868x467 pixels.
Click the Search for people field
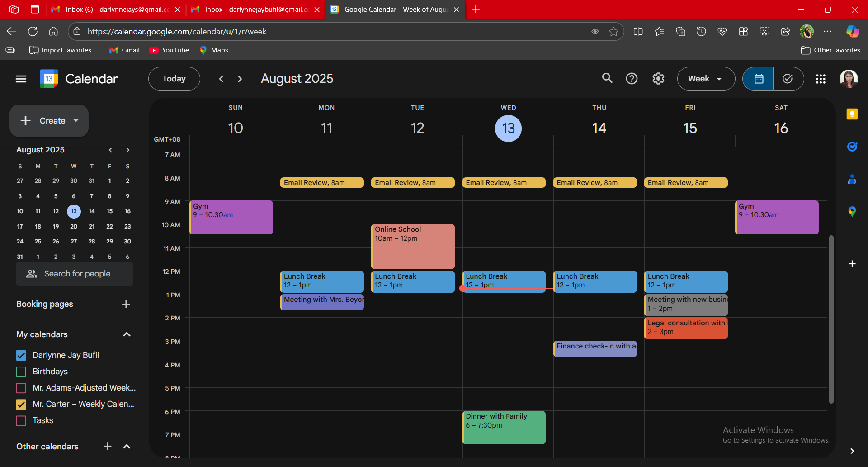click(x=75, y=274)
